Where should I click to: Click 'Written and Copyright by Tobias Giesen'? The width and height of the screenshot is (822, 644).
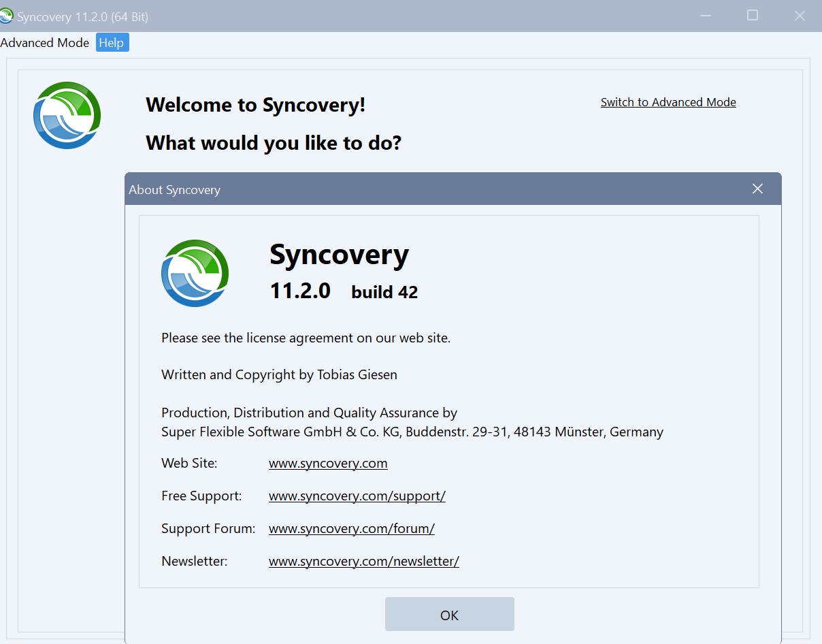click(279, 374)
